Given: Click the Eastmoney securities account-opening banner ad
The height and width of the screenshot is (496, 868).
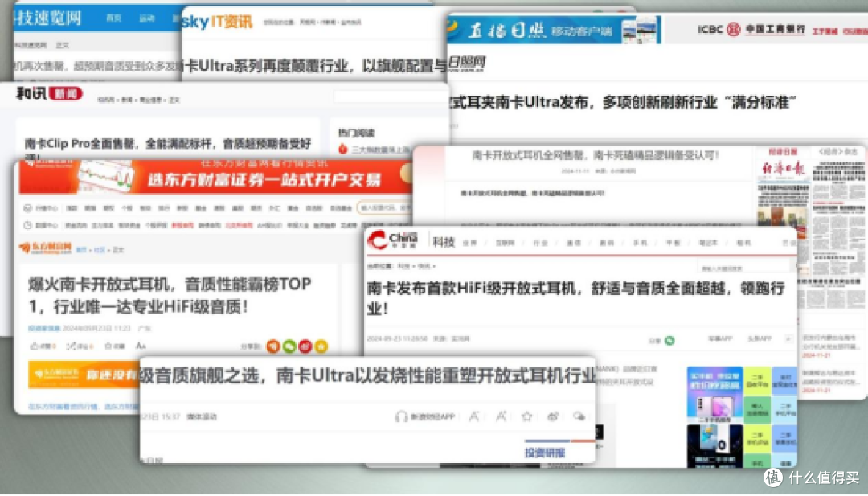Looking at the screenshot, I should 216,177.
